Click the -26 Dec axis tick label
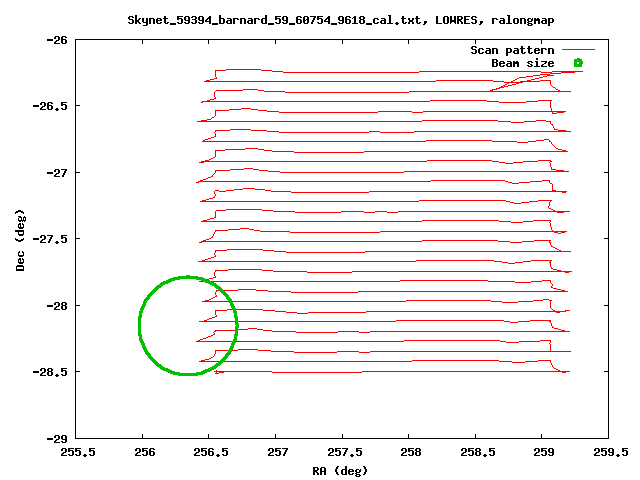Screen dimensions: 640x480 point(57,40)
